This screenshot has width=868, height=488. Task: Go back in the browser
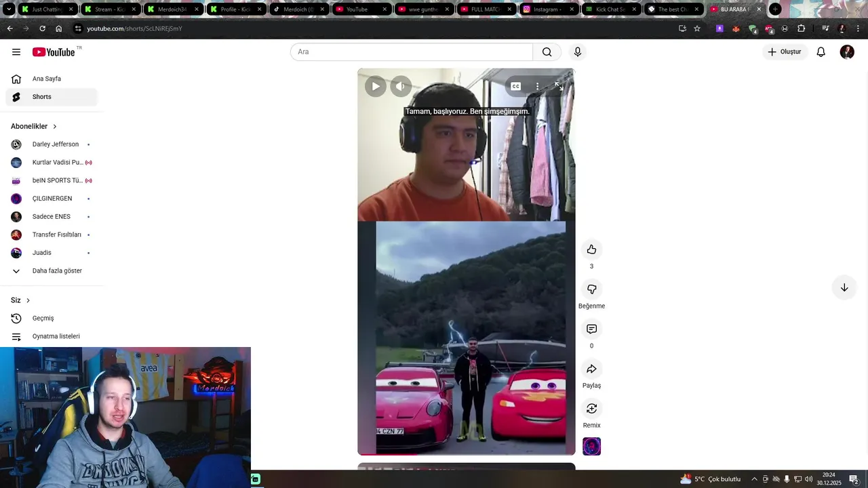[x=9, y=28]
